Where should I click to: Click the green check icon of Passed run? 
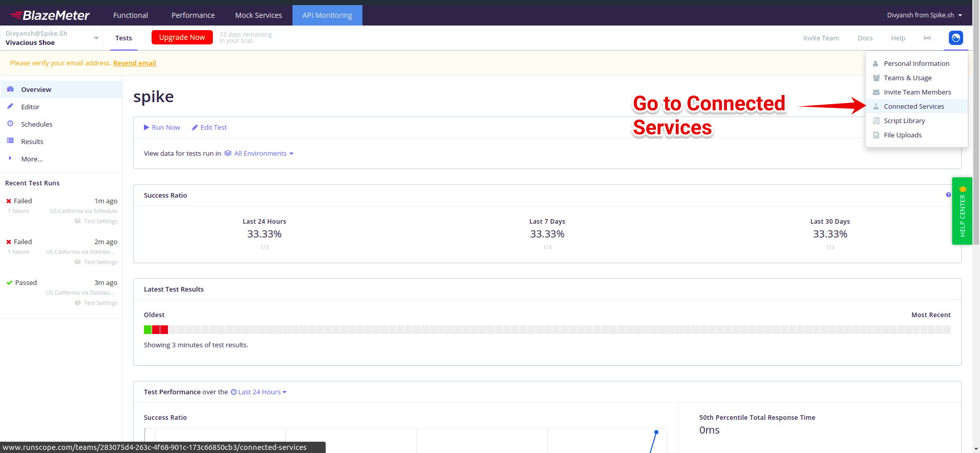pos(9,282)
